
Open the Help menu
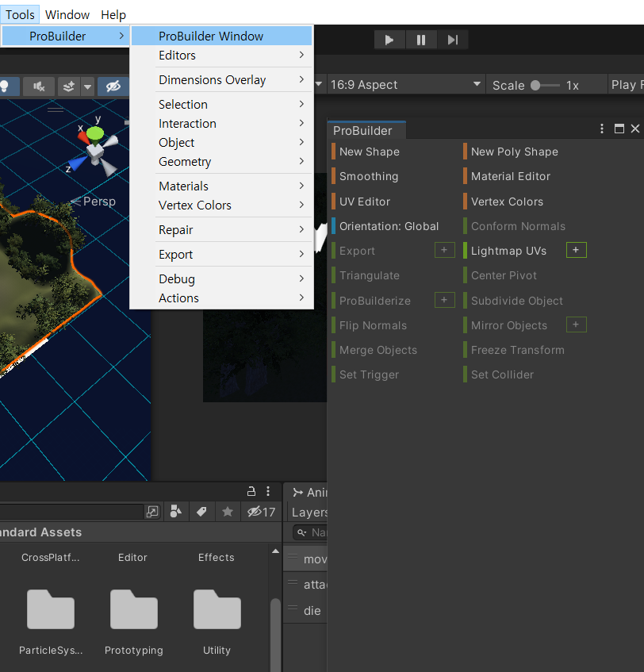pos(113,14)
